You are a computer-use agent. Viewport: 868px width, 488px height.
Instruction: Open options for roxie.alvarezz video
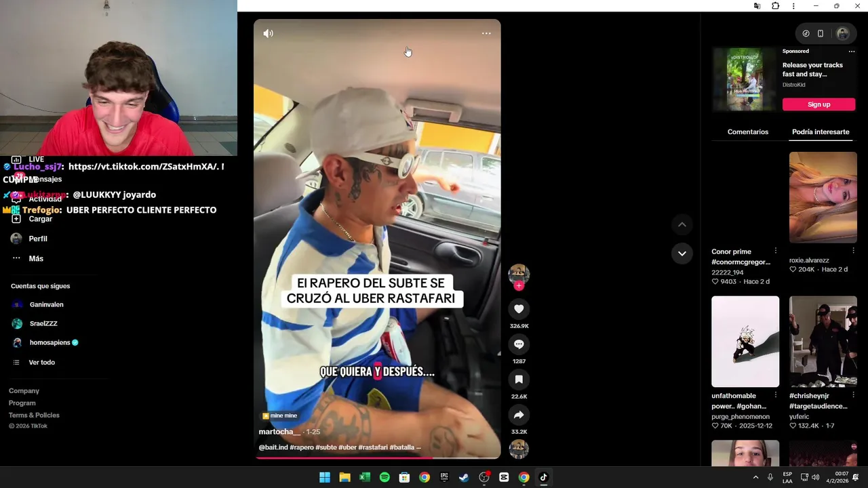tap(853, 251)
